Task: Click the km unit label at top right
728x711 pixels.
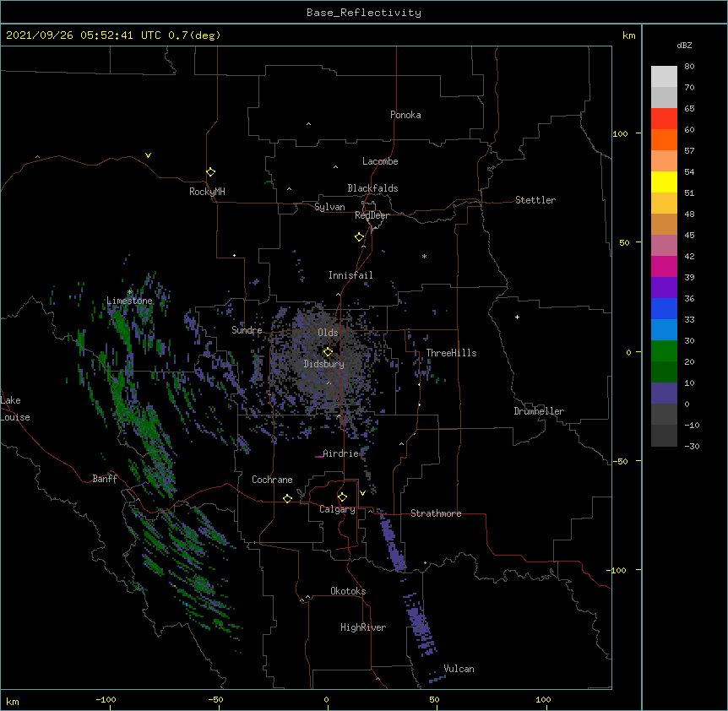Action: coord(628,35)
